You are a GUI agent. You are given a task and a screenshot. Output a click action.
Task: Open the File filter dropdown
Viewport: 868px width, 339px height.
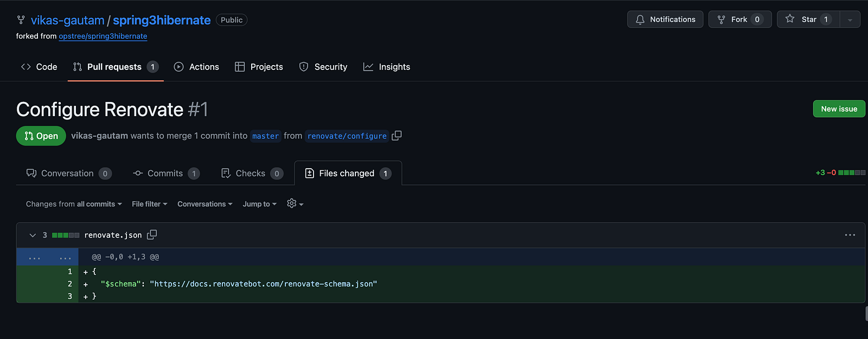150,204
